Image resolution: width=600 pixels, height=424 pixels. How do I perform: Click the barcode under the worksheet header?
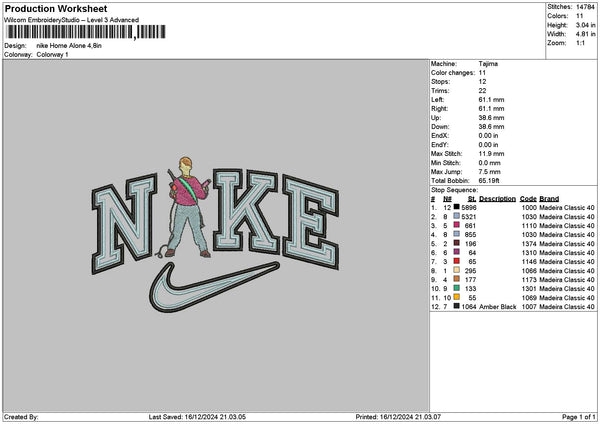click(86, 32)
